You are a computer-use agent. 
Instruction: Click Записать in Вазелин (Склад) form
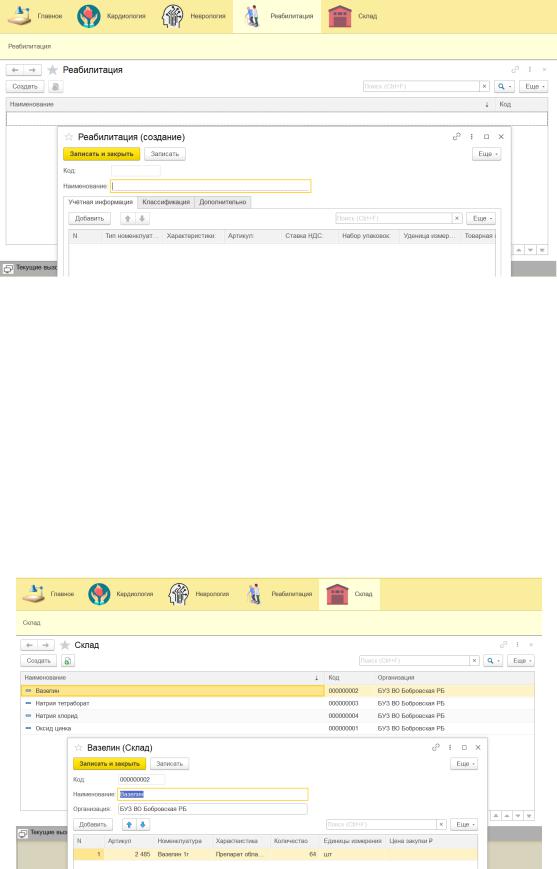pyautogui.click(x=170, y=764)
